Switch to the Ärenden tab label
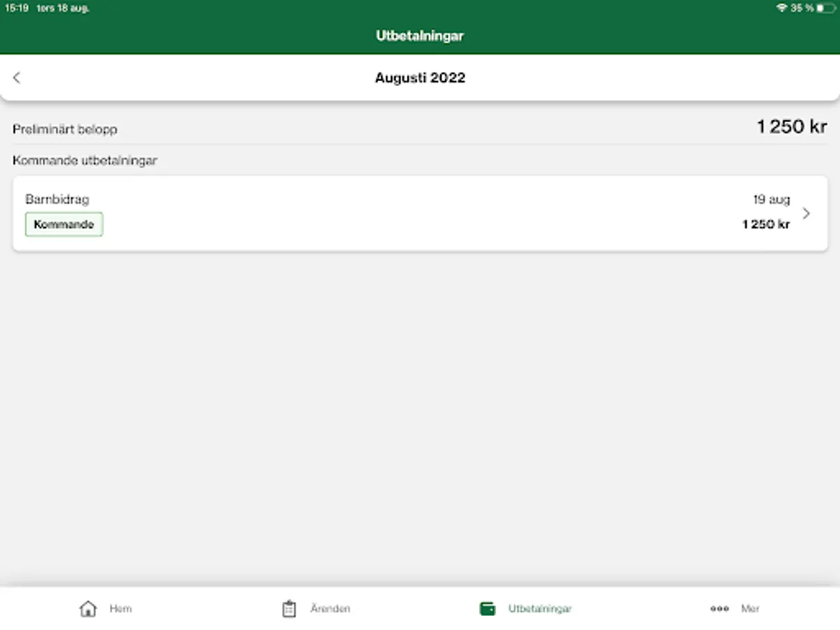 coord(330,608)
